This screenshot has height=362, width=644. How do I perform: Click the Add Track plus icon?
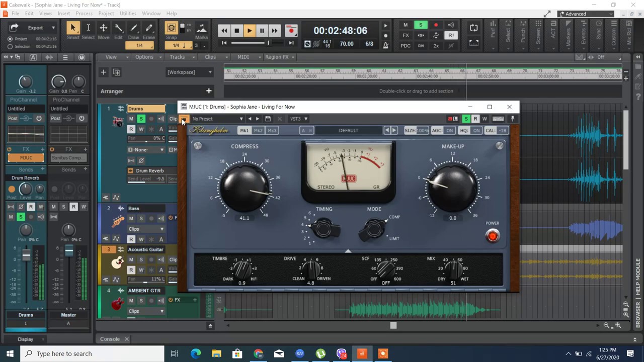point(103,72)
